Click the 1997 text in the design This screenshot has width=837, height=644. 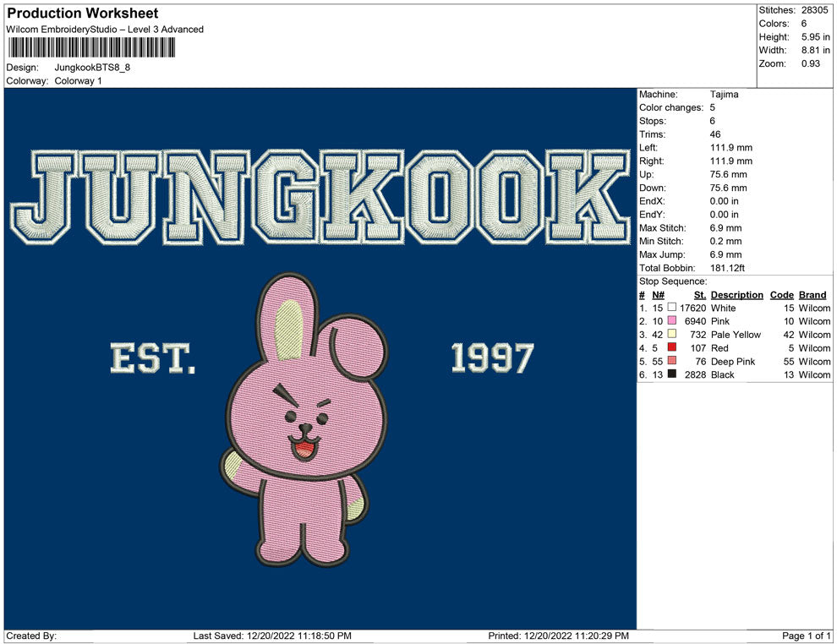click(492, 358)
